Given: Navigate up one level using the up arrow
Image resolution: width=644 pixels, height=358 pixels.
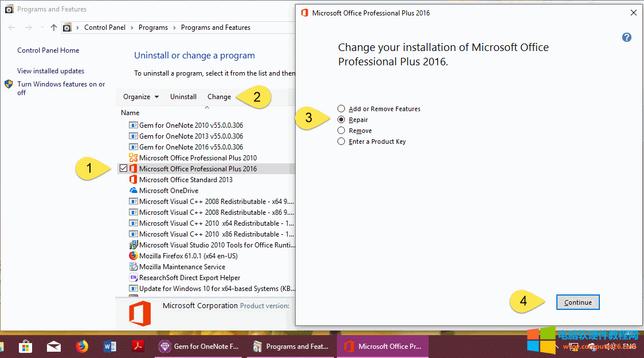Looking at the screenshot, I should click(53, 27).
